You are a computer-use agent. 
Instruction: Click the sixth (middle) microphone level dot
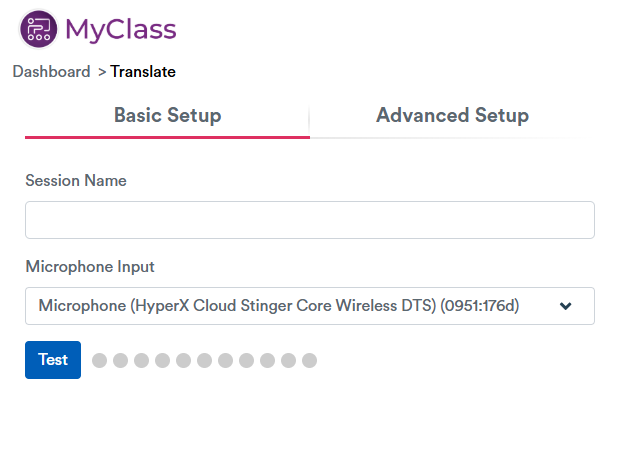pyautogui.click(x=204, y=360)
